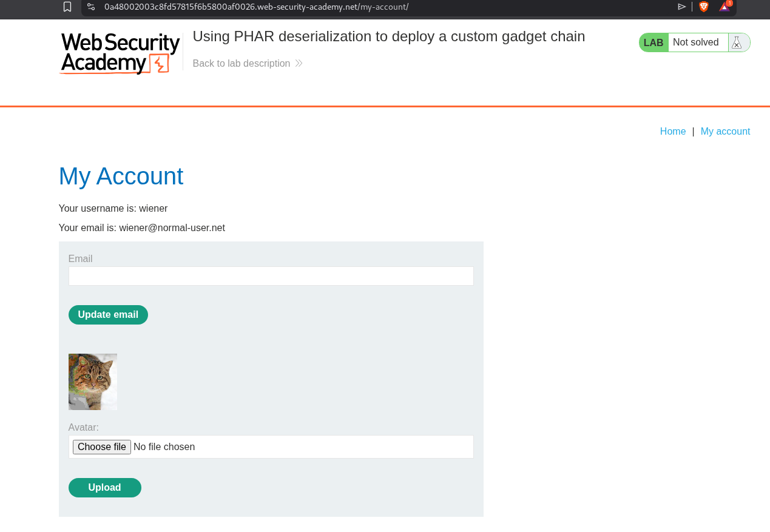Click Back to lab description link
The width and height of the screenshot is (770, 532).
pos(241,64)
